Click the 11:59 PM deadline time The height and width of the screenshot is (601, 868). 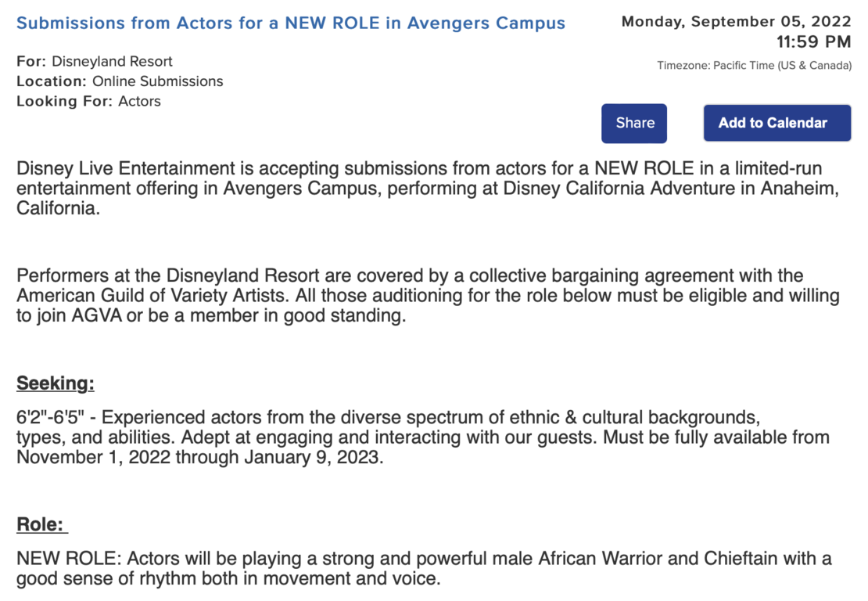click(814, 41)
